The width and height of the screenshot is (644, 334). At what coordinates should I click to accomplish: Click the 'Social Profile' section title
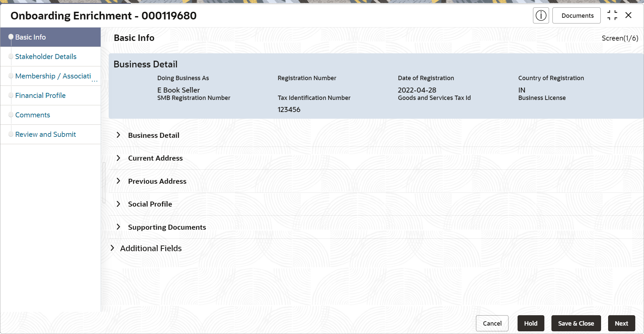pyautogui.click(x=150, y=204)
